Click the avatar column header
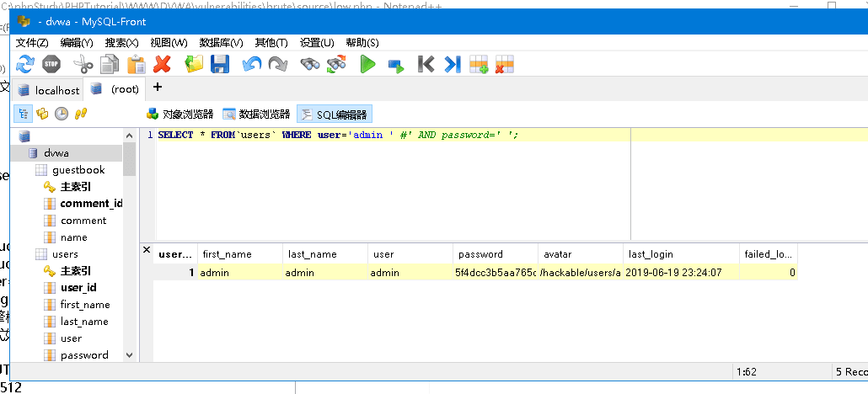 point(580,254)
